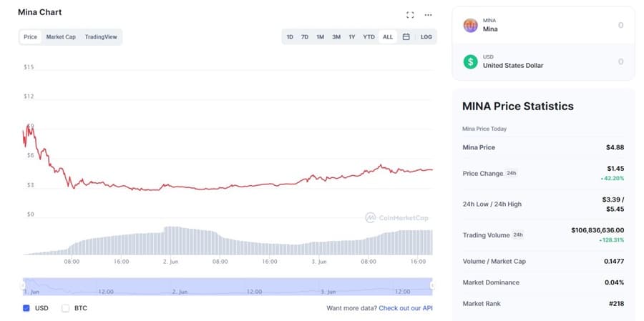Open the calendar date range picker
Viewport: 644px width, 321px height.
pyautogui.click(x=406, y=36)
